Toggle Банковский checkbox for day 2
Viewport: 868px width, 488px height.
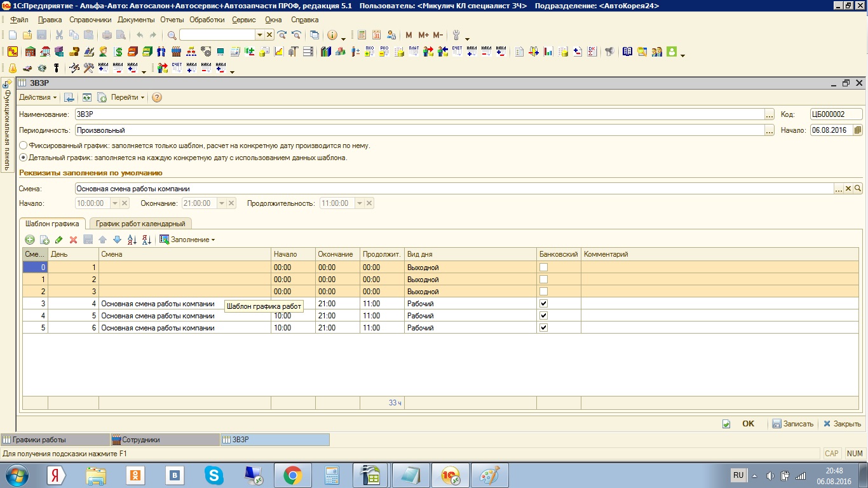coord(543,280)
